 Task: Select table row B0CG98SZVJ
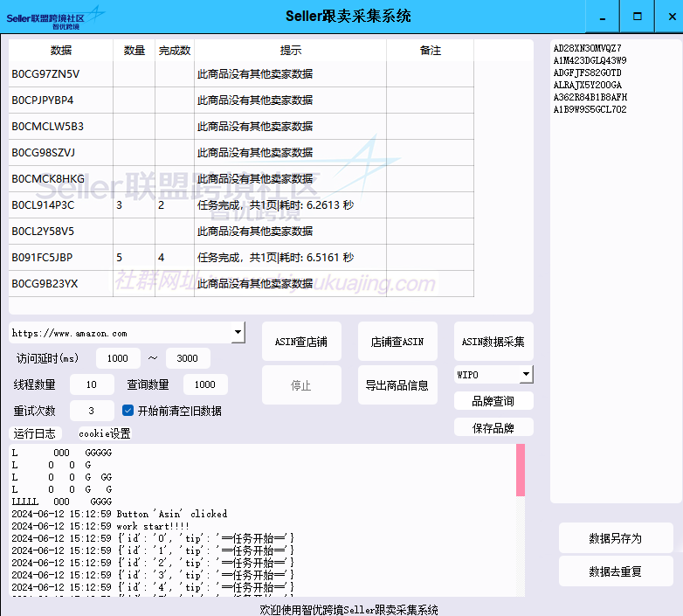click(x=241, y=153)
